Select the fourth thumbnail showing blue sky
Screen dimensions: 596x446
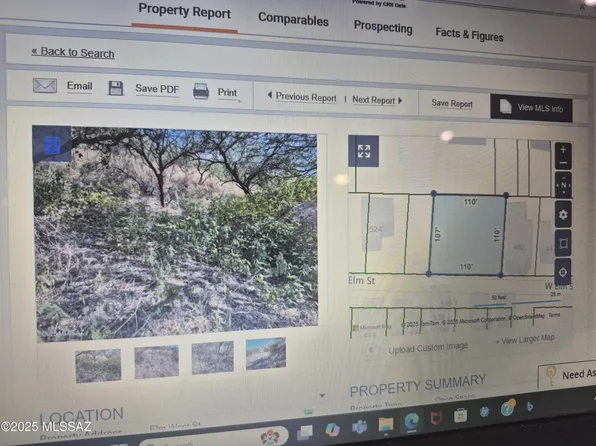pos(266,354)
